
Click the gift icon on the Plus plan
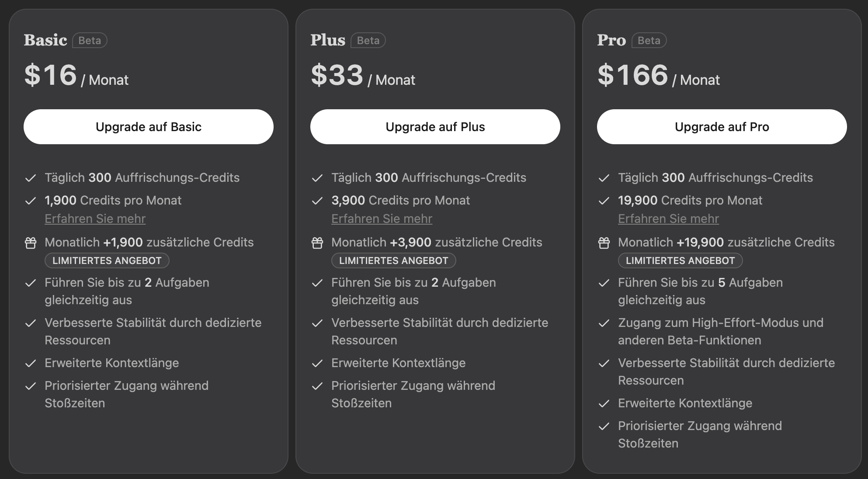tap(318, 243)
